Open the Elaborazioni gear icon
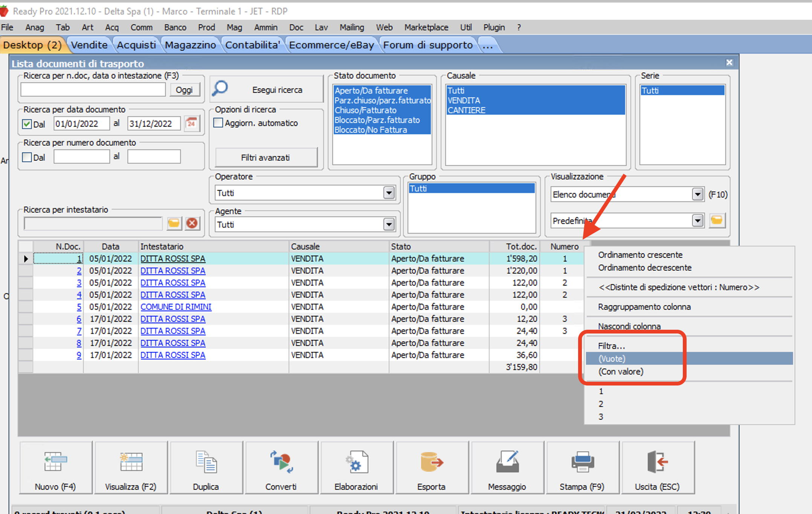 coord(356,462)
